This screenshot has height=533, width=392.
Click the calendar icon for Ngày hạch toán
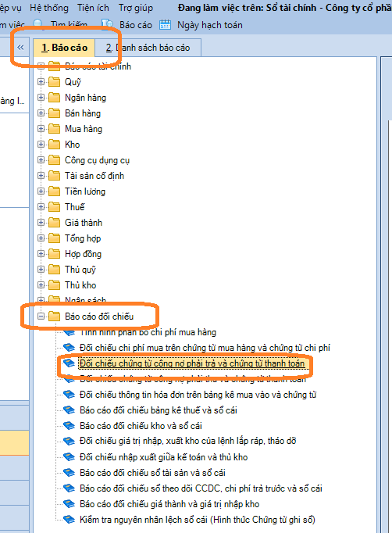[165, 24]
